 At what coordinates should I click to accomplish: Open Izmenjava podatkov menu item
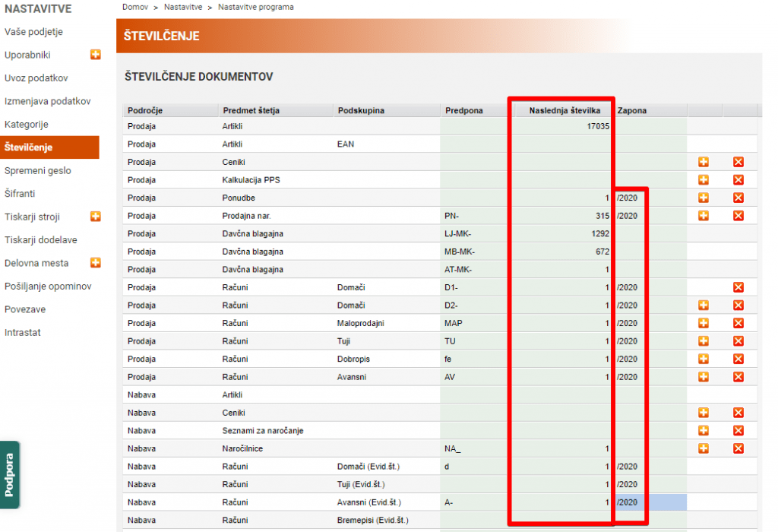click(x=48, y=101)
